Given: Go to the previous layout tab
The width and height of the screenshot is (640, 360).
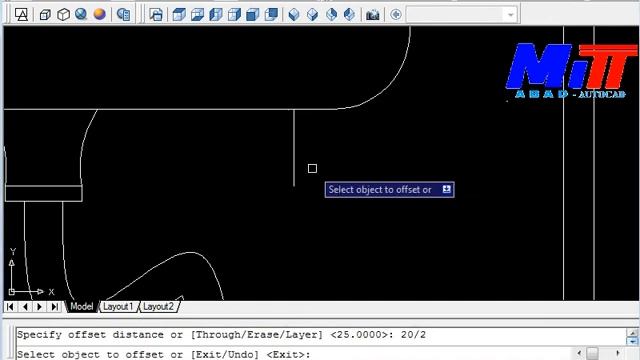Looking at the screenshot, I should point(25,307).
